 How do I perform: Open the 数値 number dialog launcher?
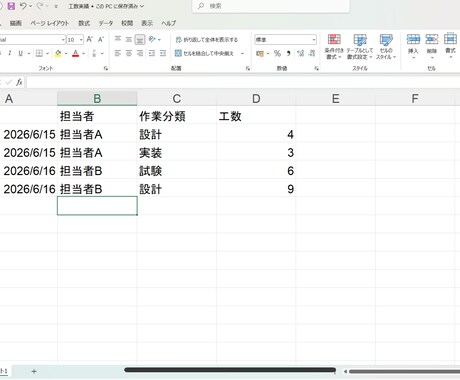click(x=316, y=68)
